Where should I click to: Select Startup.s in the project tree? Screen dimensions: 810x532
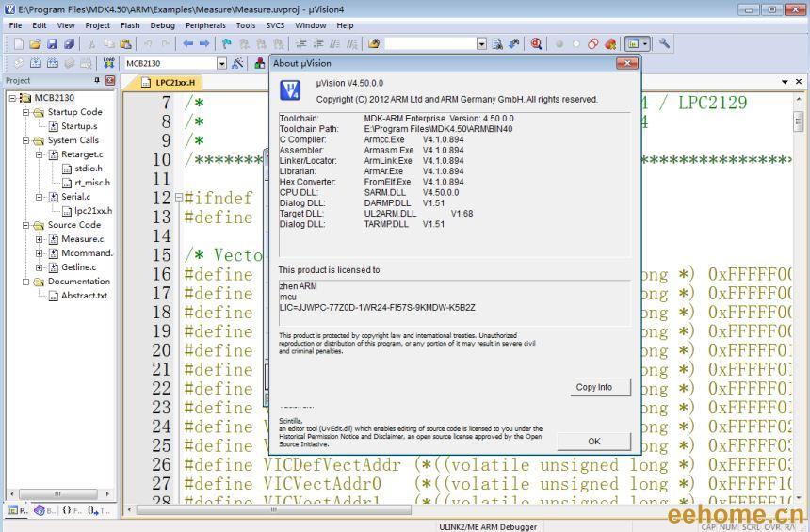pyautogui.click(x=79, y=126)
